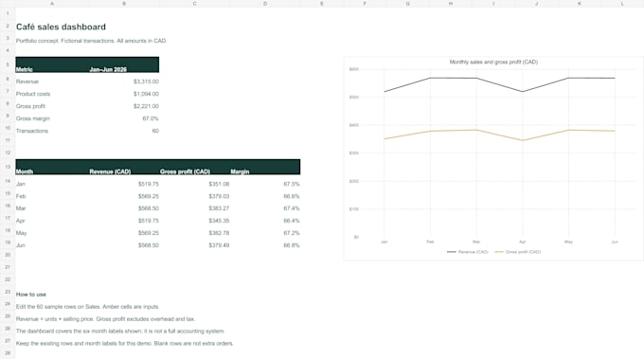Select Mar revenue cell $568.50
644x359 pixels.
pos(149,208)
